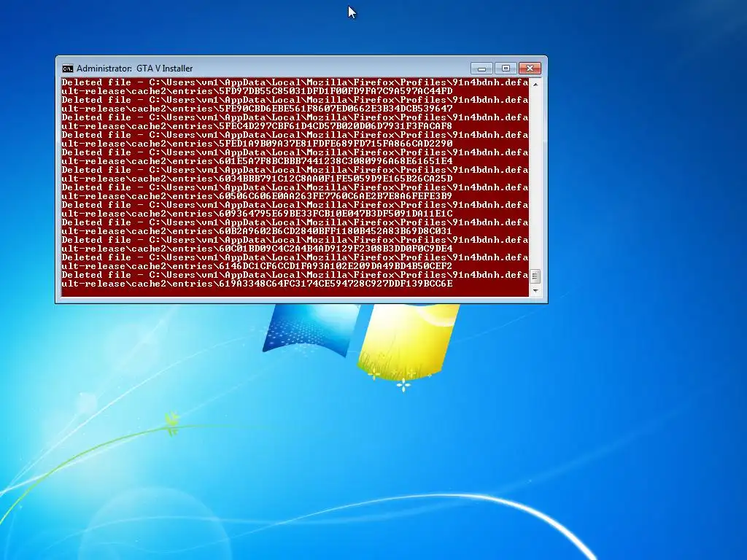Click the entry ending 60506C606E0AA263FE7760C6AE2B7E8A6FEFE3B9
The height and width of the screenshot is (560, 747).
[295, 192]
